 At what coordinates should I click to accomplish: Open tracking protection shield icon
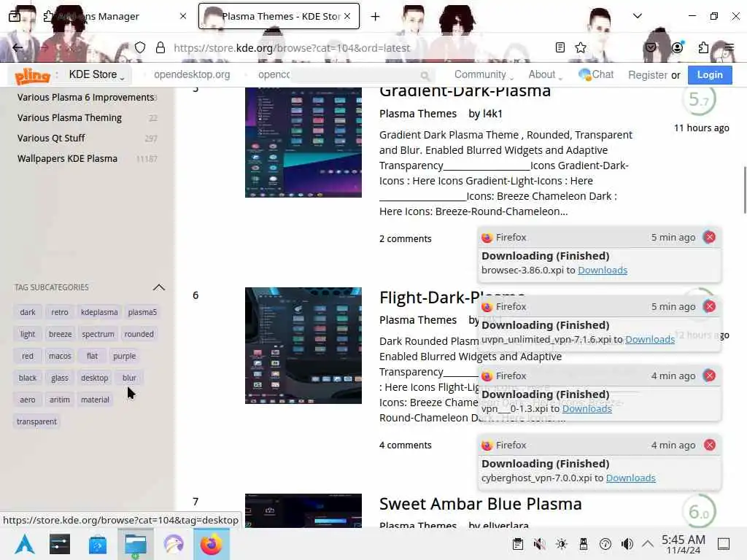click(139, 47)
